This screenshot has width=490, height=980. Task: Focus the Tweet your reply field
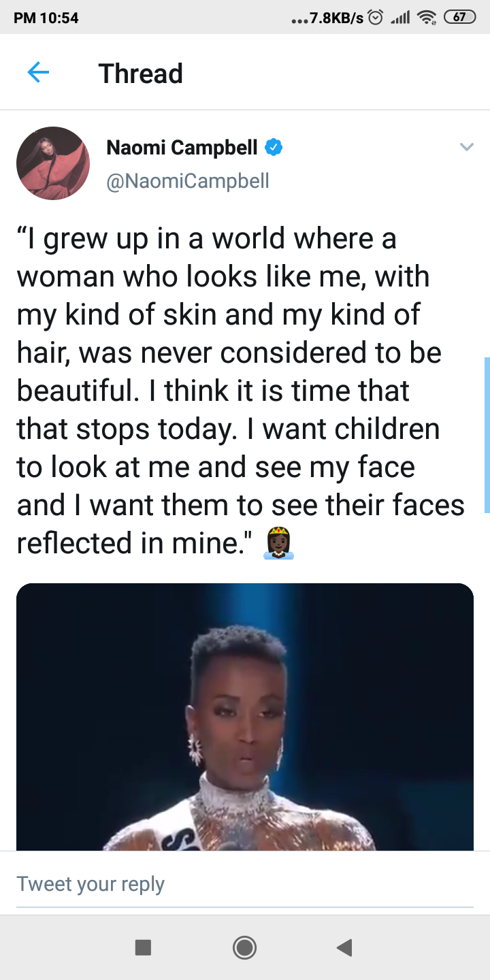(x=245, y=883)
